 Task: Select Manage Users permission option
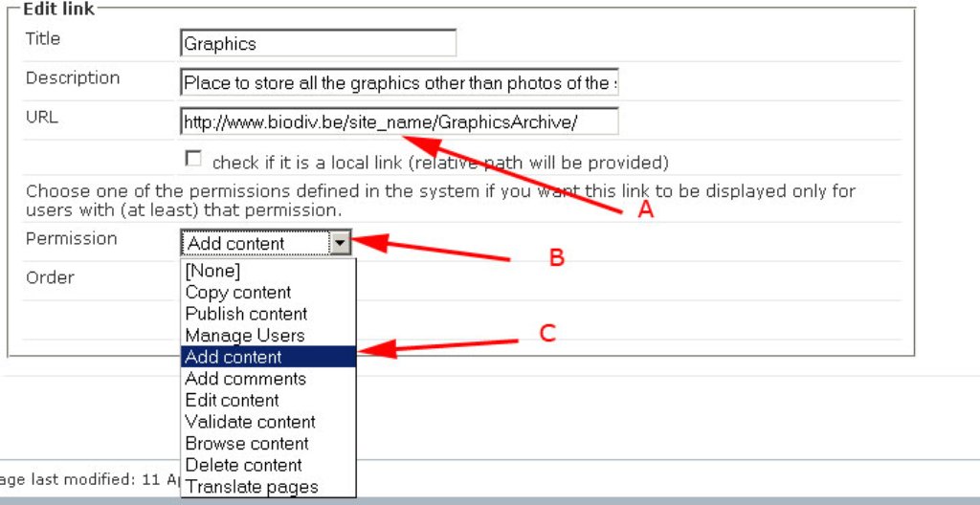pyautogui.click(x=268, y=335)
